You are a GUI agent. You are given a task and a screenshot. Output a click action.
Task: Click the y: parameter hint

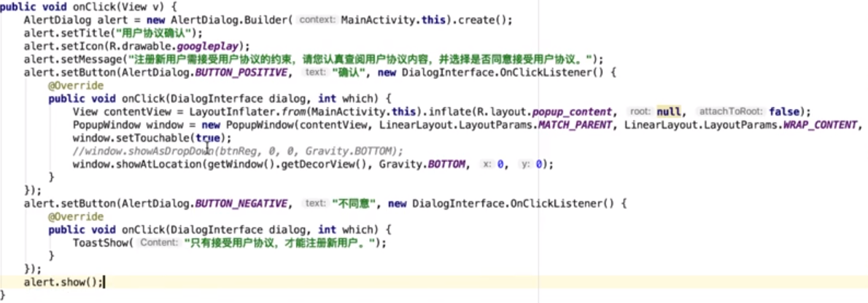524,164
